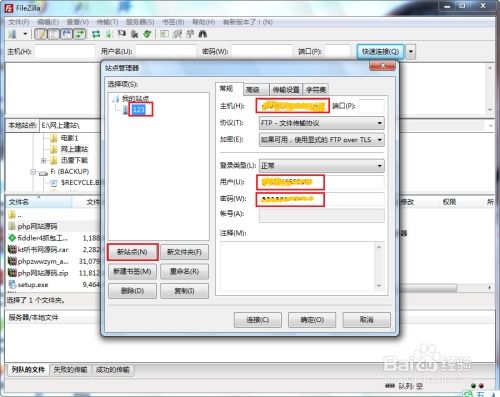Open the Site Manager toolbar icon

coord(13,34)
